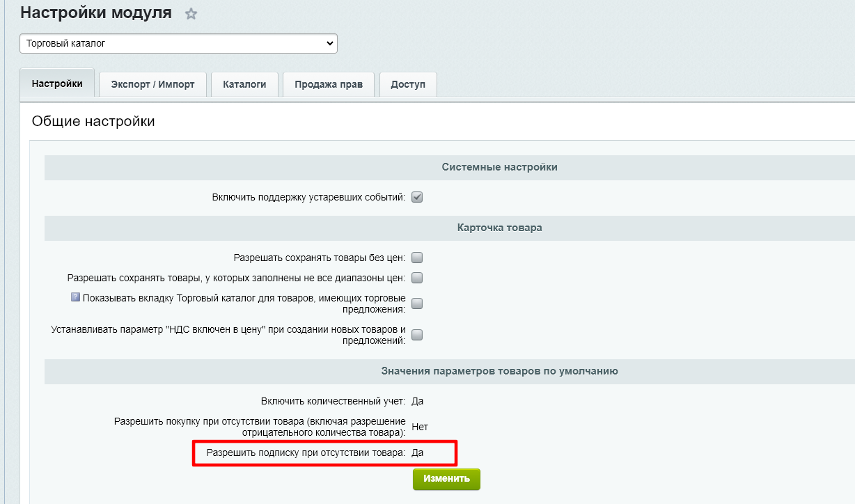Click the Разрешить подписку при отсутствии товара label
Image resolution: width=855 pixels, height=504 pixels.
(x=306, y=452)
